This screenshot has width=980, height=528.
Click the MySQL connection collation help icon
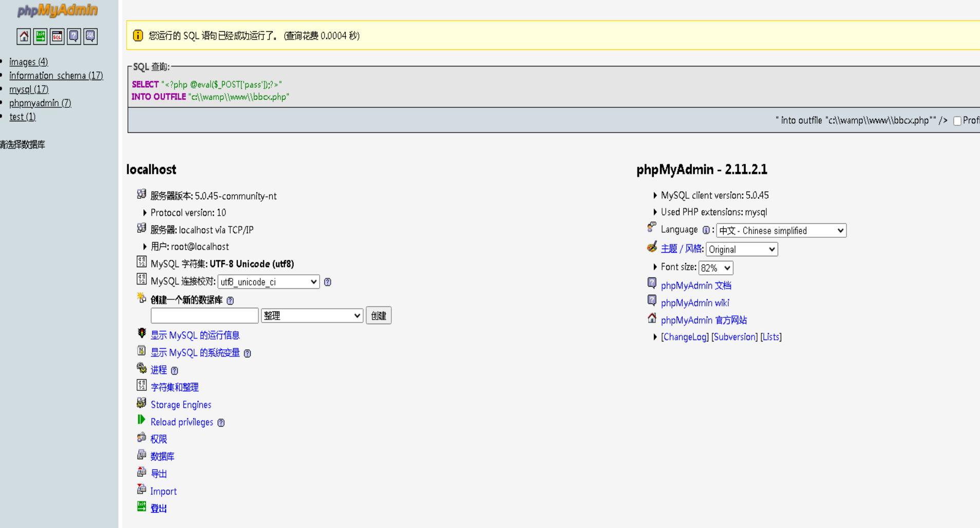point(328,282)
